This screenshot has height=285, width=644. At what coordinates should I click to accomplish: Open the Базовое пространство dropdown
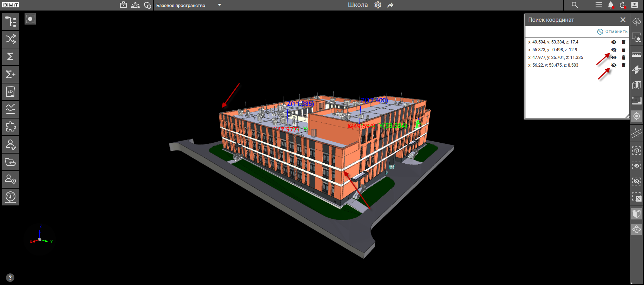[220, 5]
